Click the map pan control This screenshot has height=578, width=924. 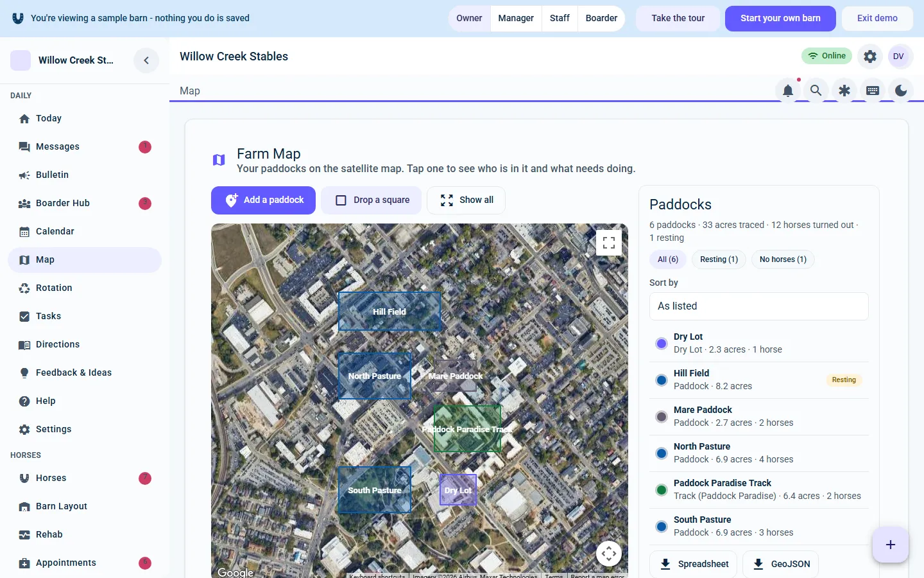click(609, 553)
